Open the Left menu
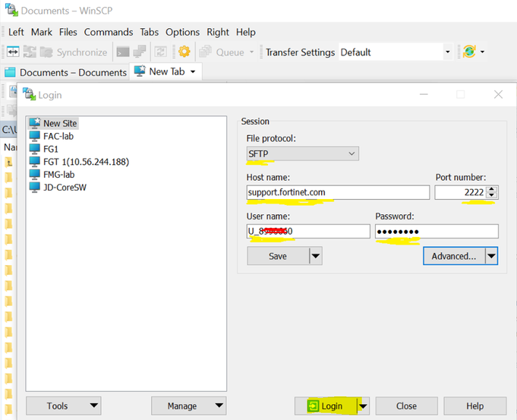 16,32
